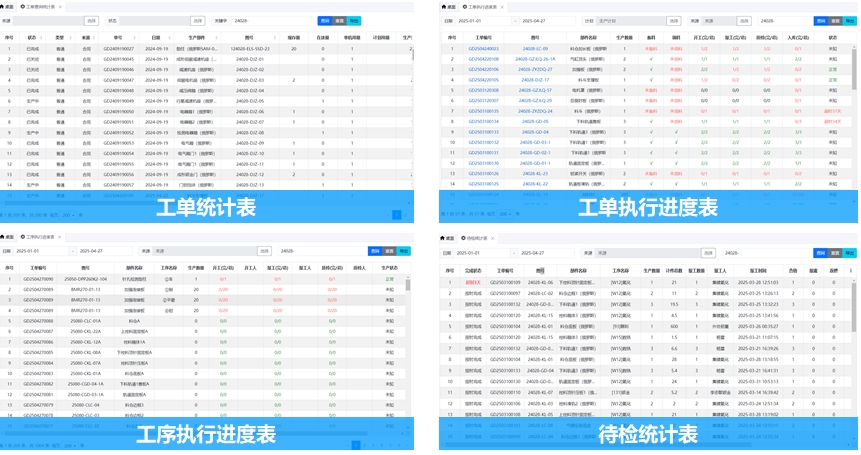Screen dimensions: 861x455
Task: Select cell 24028-DJZ-03 in 工单统计表
Action: coord(249,80)
